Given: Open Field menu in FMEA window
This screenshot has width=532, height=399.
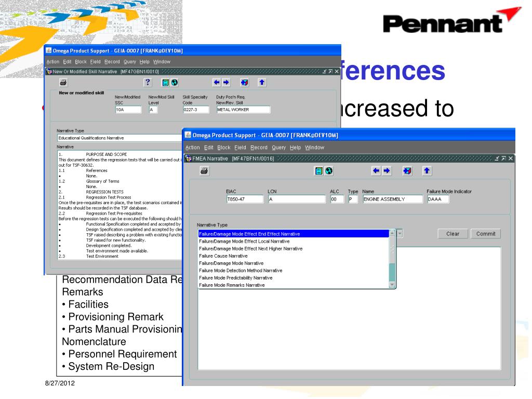Looking at the screenshot, I should point(240,148).
